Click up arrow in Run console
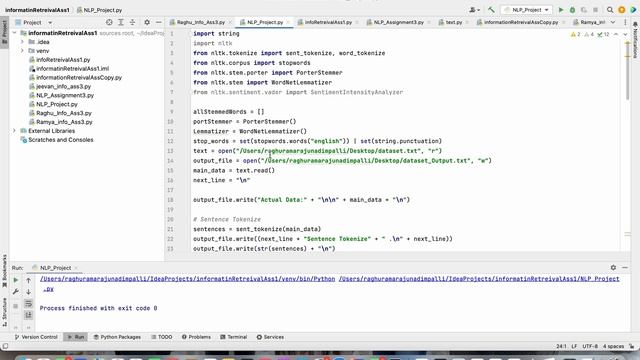The width and height of the screenshot is (640, 360). tap(29, 280)
